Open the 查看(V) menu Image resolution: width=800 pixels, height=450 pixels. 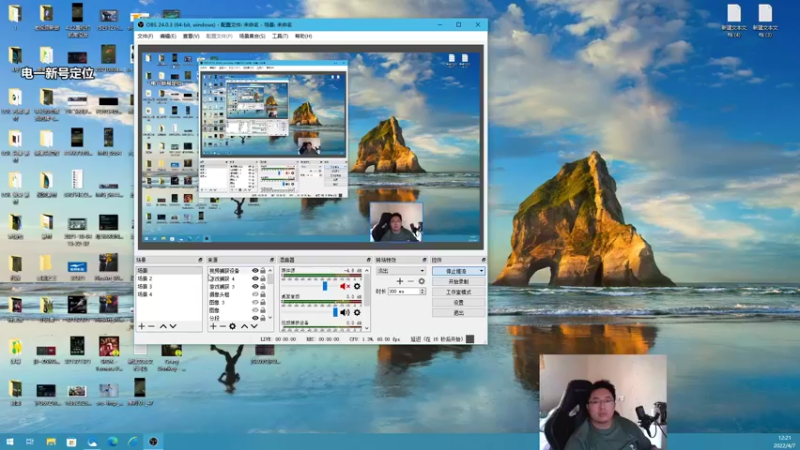coord(191,36)
